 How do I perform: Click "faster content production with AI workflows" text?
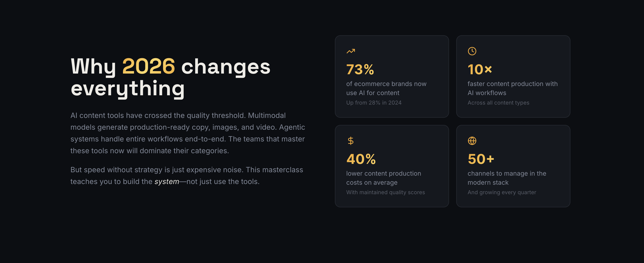pyautogui.click(x=512, y=88)
